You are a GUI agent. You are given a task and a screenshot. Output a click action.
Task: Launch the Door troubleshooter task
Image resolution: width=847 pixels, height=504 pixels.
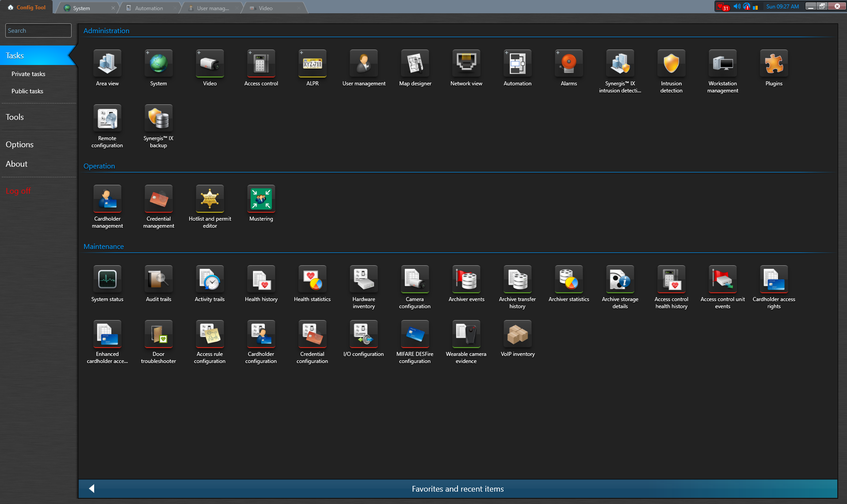[x=158, y=335]
